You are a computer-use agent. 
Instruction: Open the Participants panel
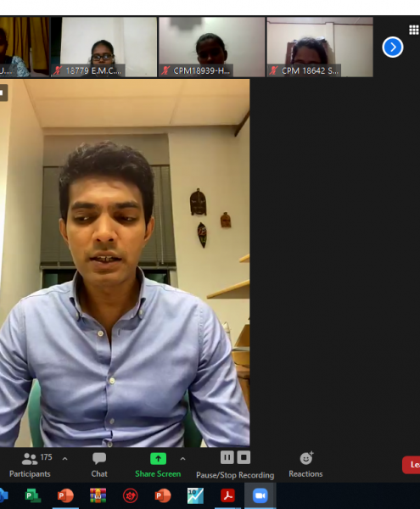click(x=30, y=465)
